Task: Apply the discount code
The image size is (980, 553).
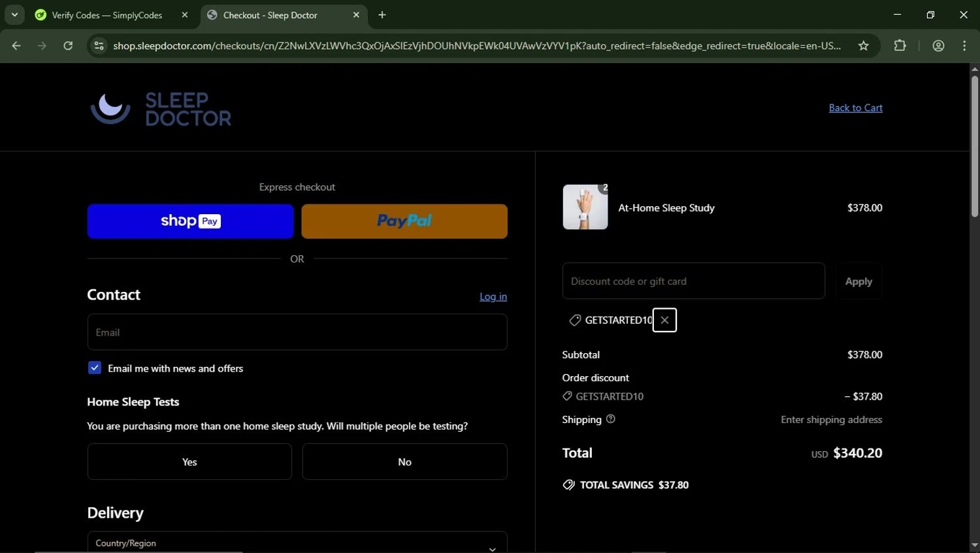Action: [x=858, y=281]
